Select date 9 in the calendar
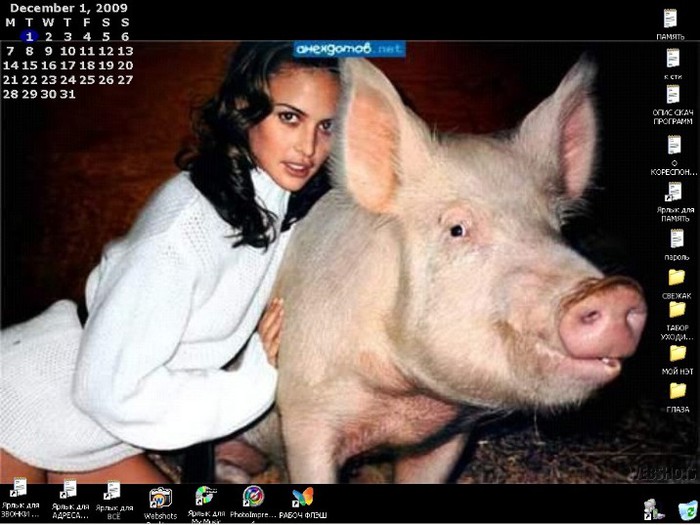Screen dimensions: 700x525 click(49, 51)
